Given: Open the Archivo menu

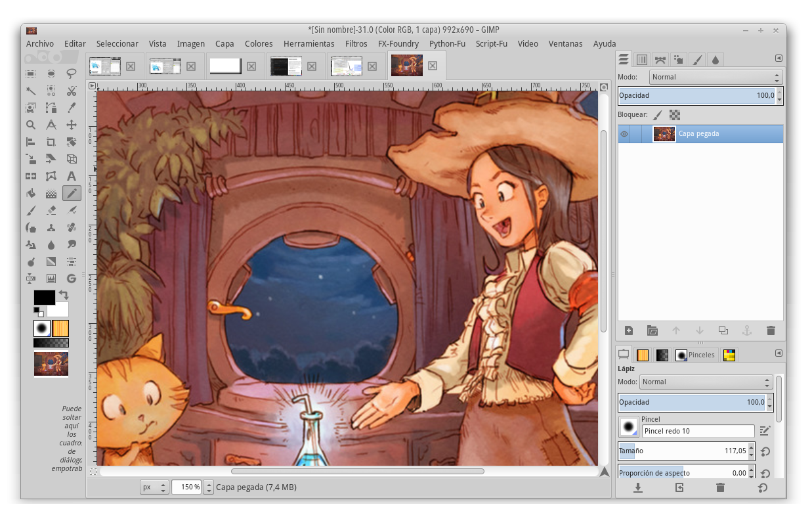Looking at the screenshot, I should point(40,43).
